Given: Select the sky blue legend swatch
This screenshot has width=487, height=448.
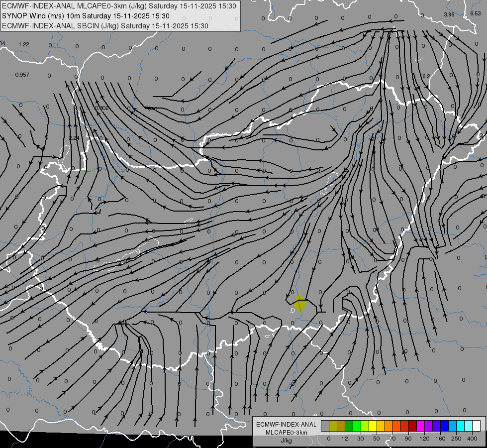Looking at the screenshot, I should pos(453,426).
